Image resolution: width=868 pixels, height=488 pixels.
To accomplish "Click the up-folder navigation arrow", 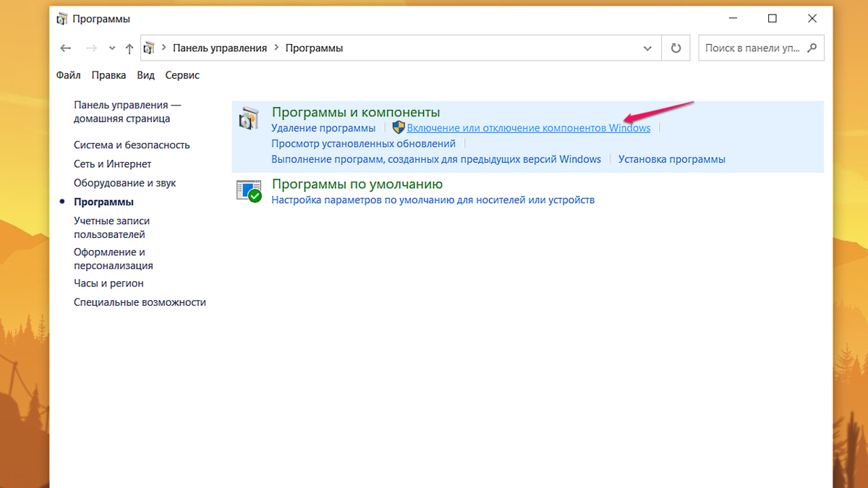I will click(x=129, y=47).
